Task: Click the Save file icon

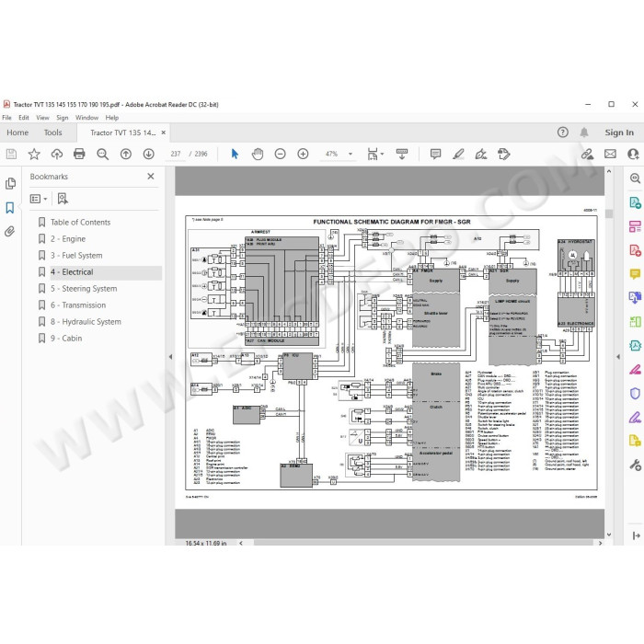Action: (11, 154)
